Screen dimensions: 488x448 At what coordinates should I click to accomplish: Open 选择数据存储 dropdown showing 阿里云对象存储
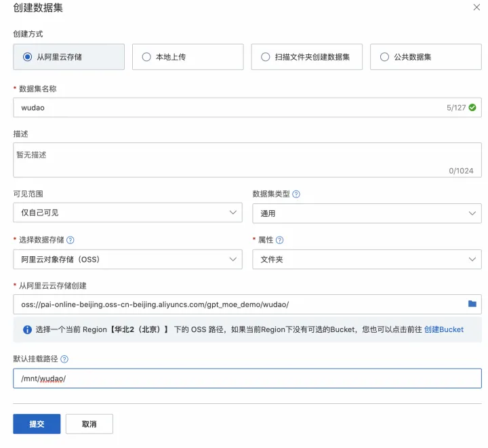coord(127,259)
